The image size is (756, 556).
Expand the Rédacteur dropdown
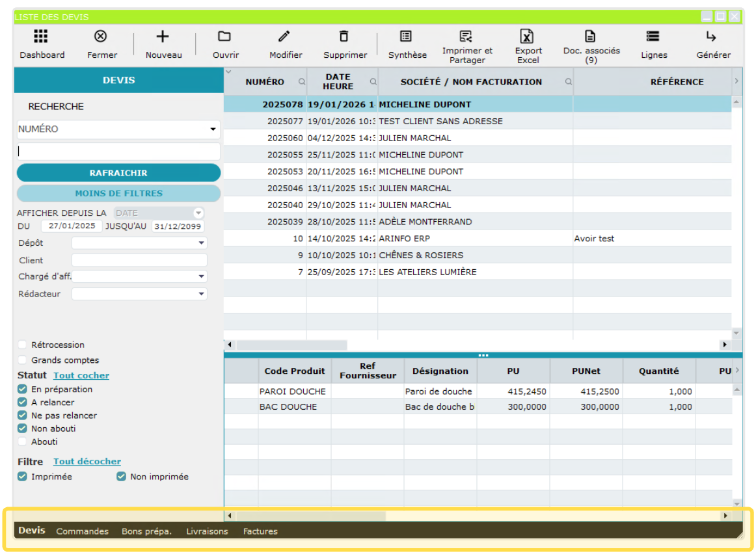[x=200, y=294]
